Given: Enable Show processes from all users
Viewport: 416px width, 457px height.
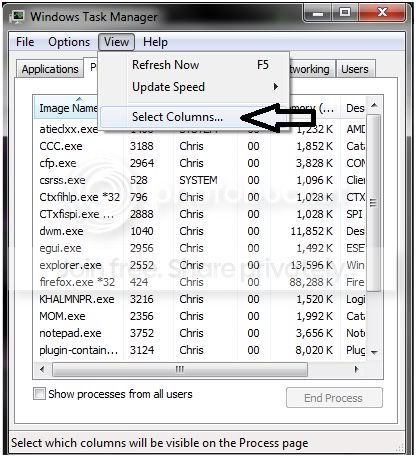Looking at the screenshot, I should (39, 394).
